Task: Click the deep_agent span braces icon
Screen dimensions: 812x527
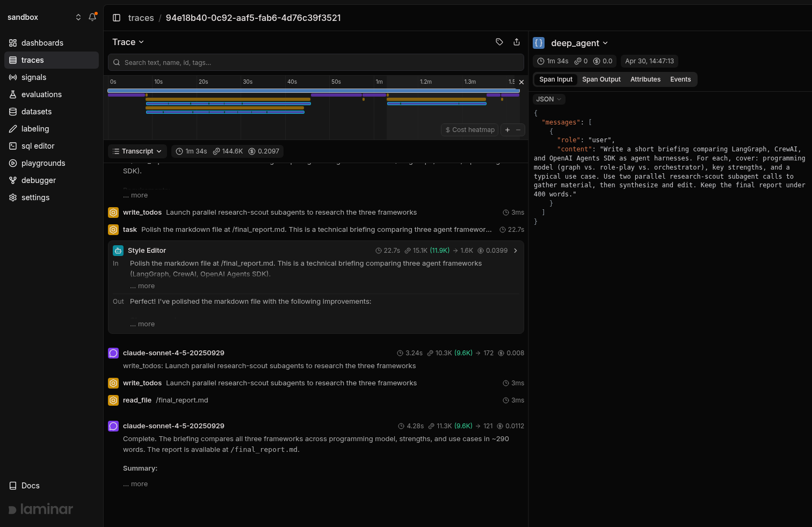Action: click(x=539, y=43)
